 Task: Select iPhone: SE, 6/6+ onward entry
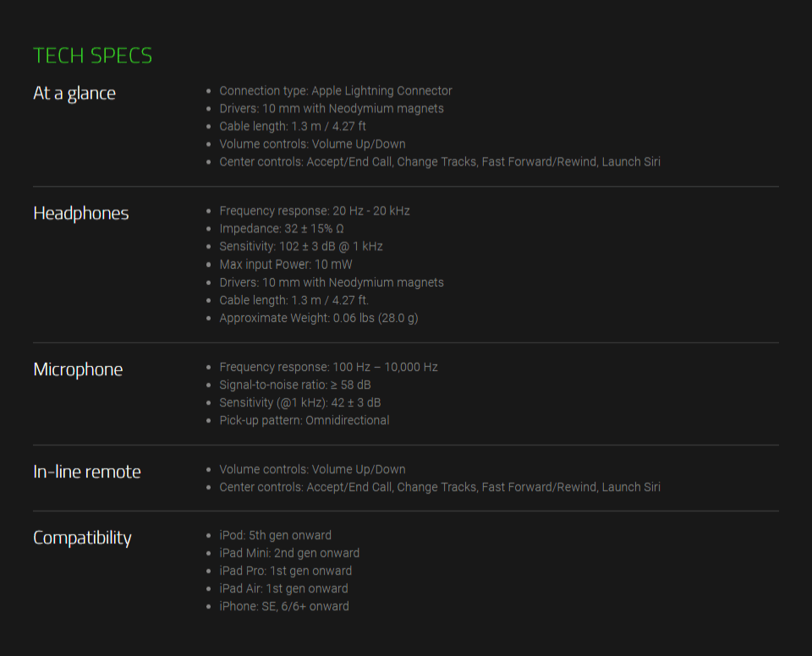(x=284, y=606)
